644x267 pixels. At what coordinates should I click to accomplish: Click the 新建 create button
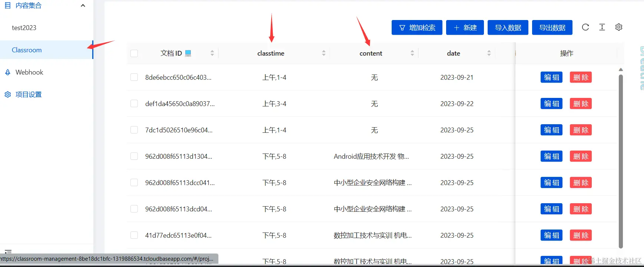pyautogui.click(x=465, y=27)
